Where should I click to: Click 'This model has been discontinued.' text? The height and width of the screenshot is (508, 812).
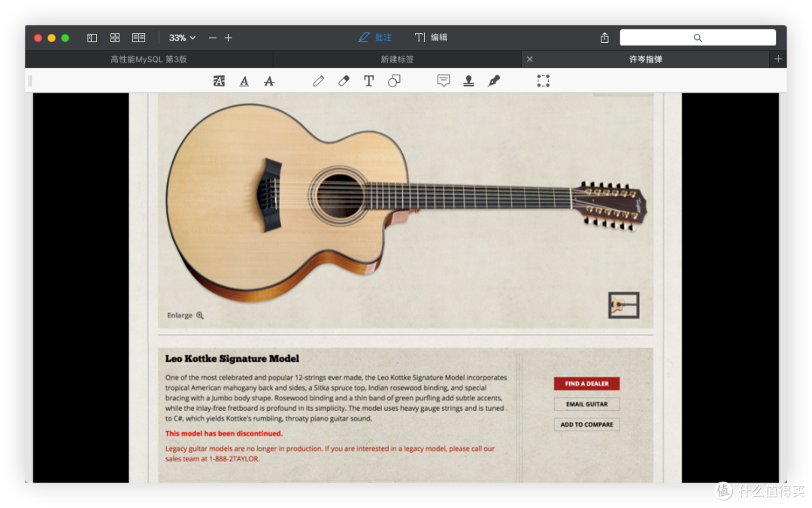[x=224, y=433]
